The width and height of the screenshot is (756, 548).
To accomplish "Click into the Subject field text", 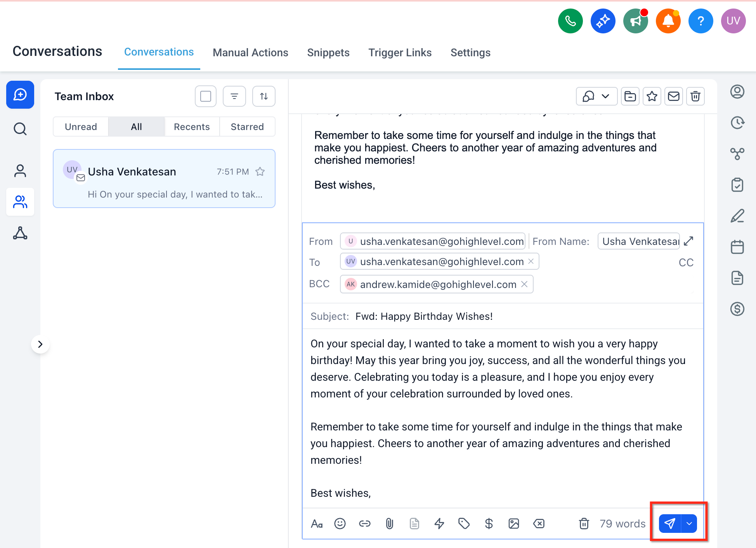I will pyautogui.click(x=424, y=316).
